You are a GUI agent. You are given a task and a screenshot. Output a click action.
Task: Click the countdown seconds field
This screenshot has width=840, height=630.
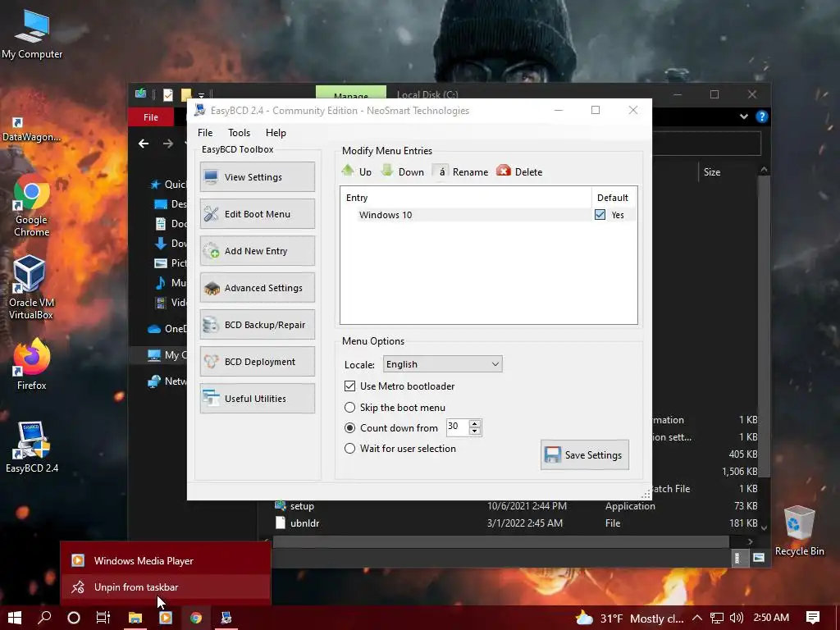pos(457,427)
